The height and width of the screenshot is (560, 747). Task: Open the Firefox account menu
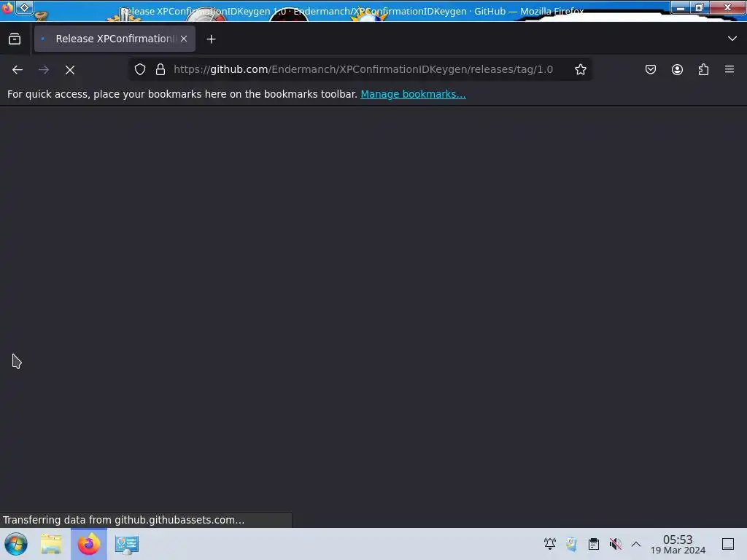(677, 69)
